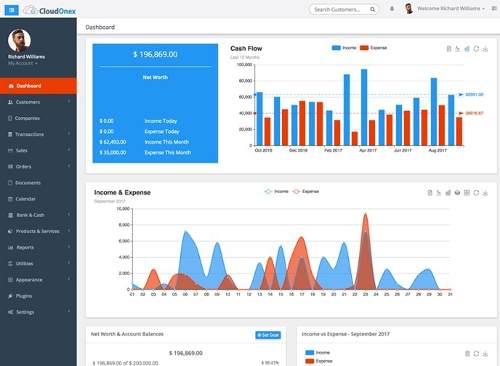Switch the Cash Flow chart to bar type
This screenshot has width=500, height=366.
[467, 49]
